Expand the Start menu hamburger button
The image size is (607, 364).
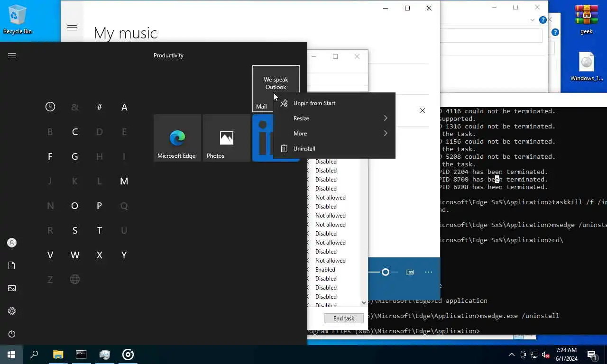click(12, 55)
